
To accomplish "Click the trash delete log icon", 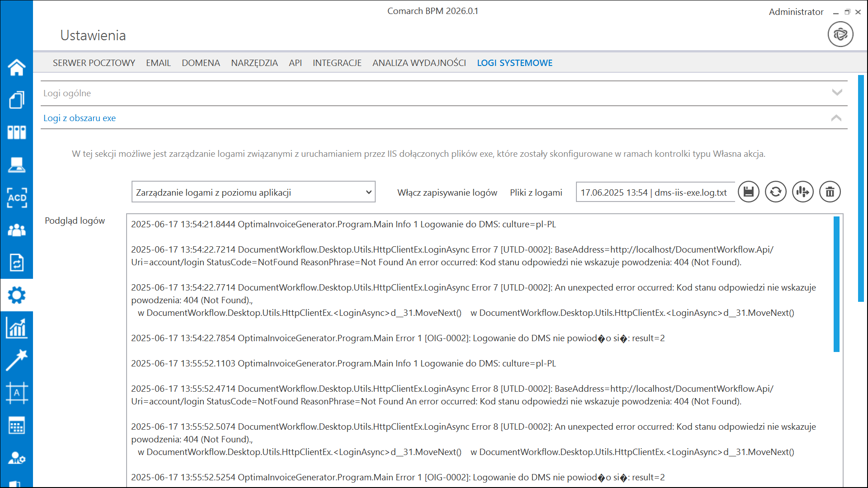I will point(830,192).
